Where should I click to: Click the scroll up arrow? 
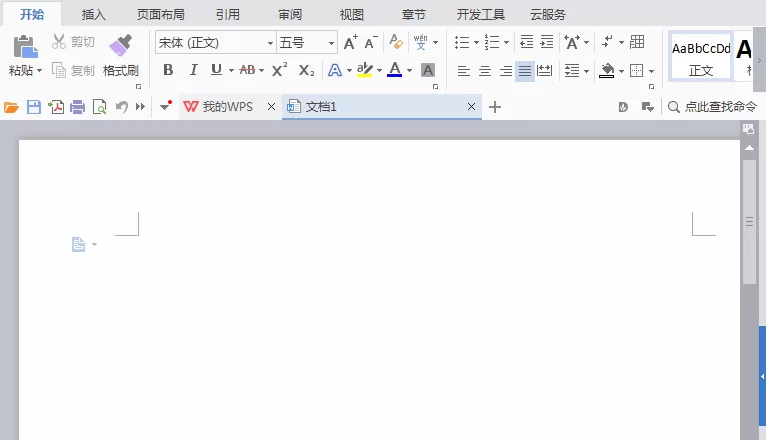(x=749, y=148)
